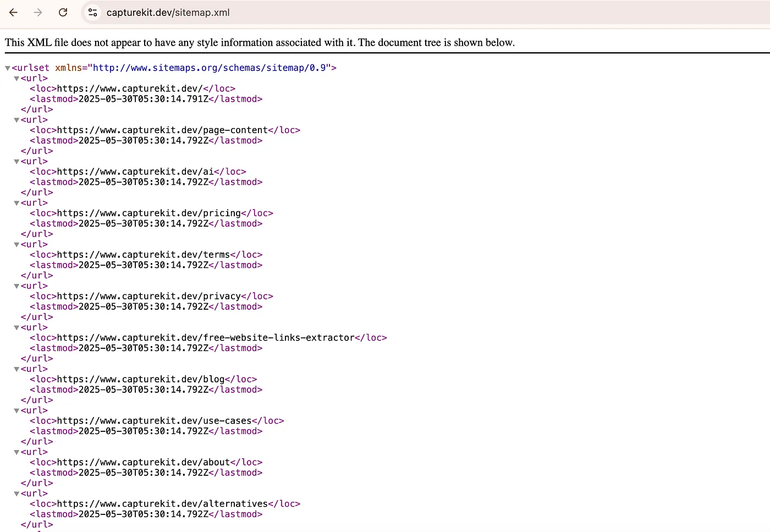Click loc text ending in /about
Image resolution: width=770 pixels, height=532 pixels.
point(144,463)
